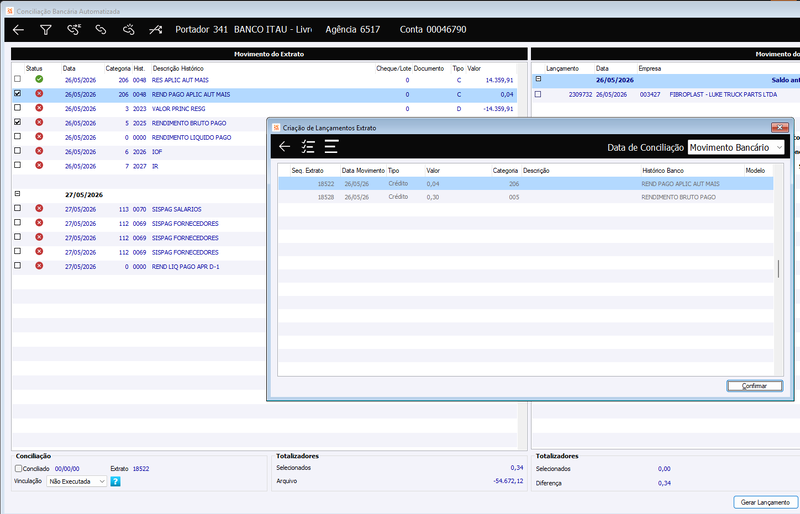Click the Categoria header in extrato grid
This screenshot has height=514, width=800.
coord(118,68)
